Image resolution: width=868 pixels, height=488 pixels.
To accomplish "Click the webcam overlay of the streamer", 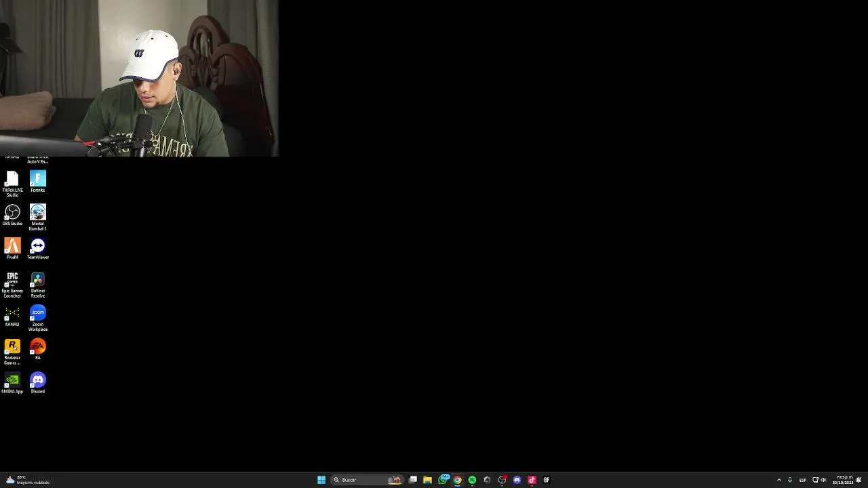I will [x=139, y=79].
